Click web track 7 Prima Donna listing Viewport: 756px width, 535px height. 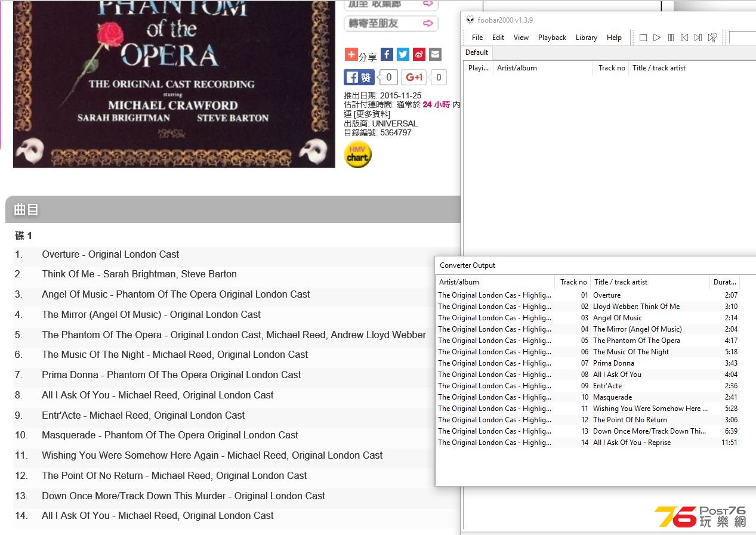pyautogui.click(x=171, y=375)
